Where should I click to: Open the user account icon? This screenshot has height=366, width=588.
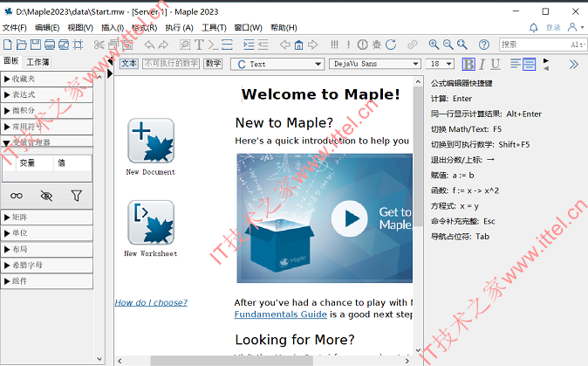coord(572,27)
